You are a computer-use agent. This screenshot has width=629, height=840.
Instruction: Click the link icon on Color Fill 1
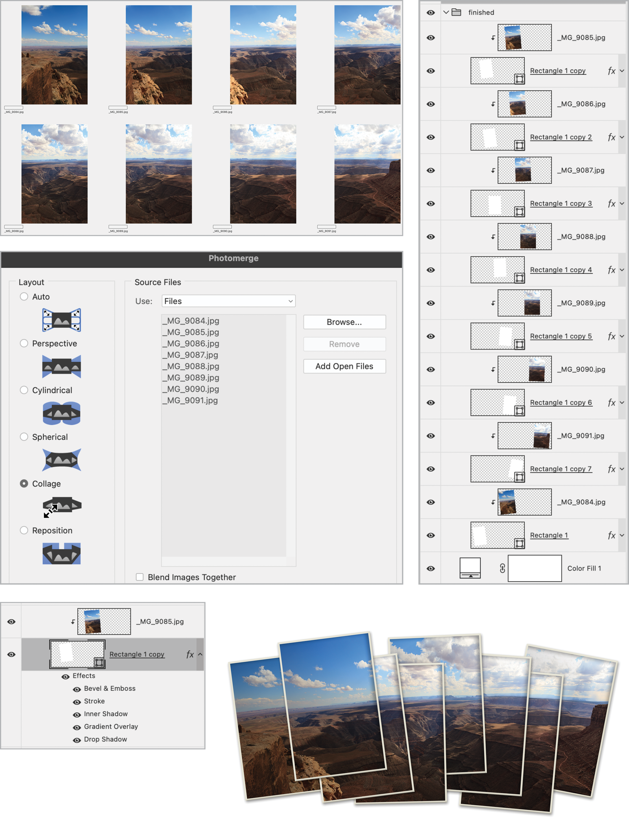click(x=502, y=568)
